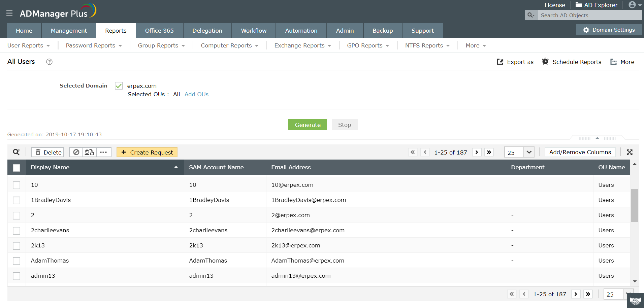Select the disable user icon
This screenshot has width=644, height=308.
[76, 152]
